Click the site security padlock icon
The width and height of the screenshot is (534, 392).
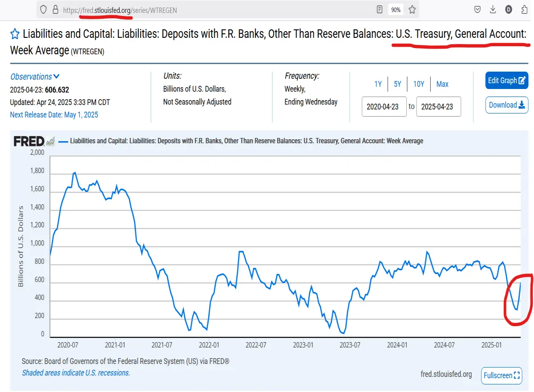click(x=56, y=9)
